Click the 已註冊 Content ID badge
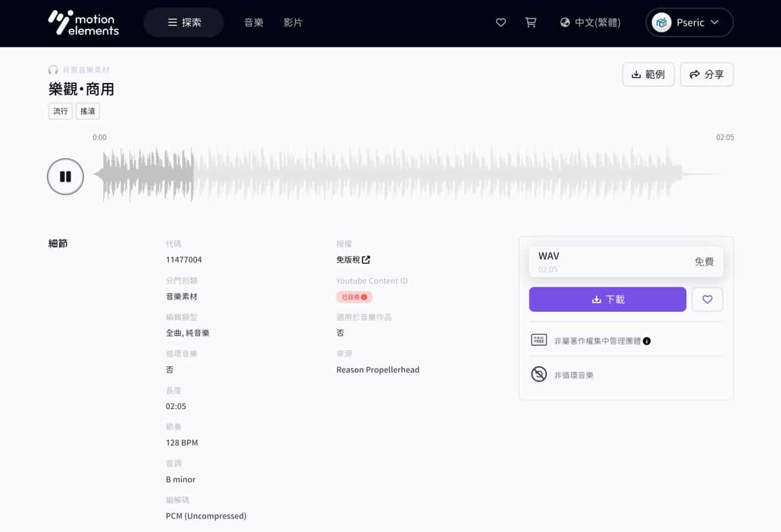The image size is (781, 532). [354, 297]
